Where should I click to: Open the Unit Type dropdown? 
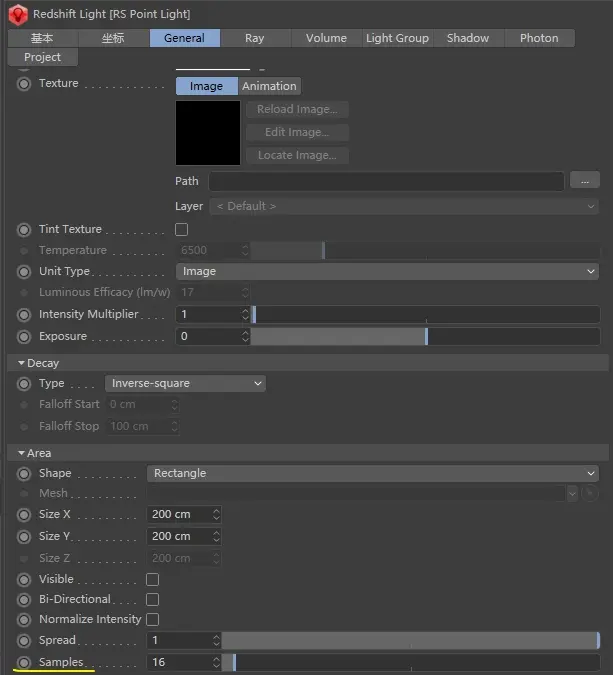click(x=387, y=272)
